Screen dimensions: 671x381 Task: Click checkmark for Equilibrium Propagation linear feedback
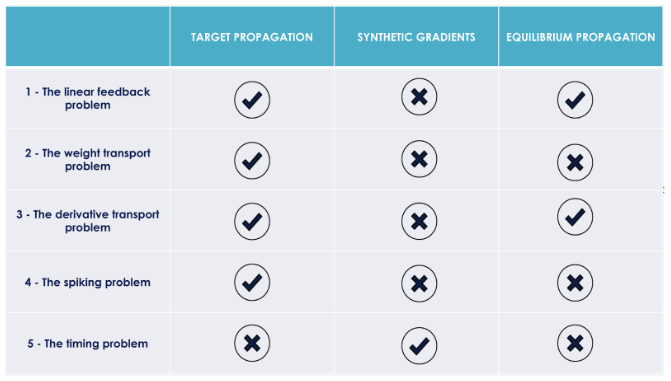[x=575, y=100]
